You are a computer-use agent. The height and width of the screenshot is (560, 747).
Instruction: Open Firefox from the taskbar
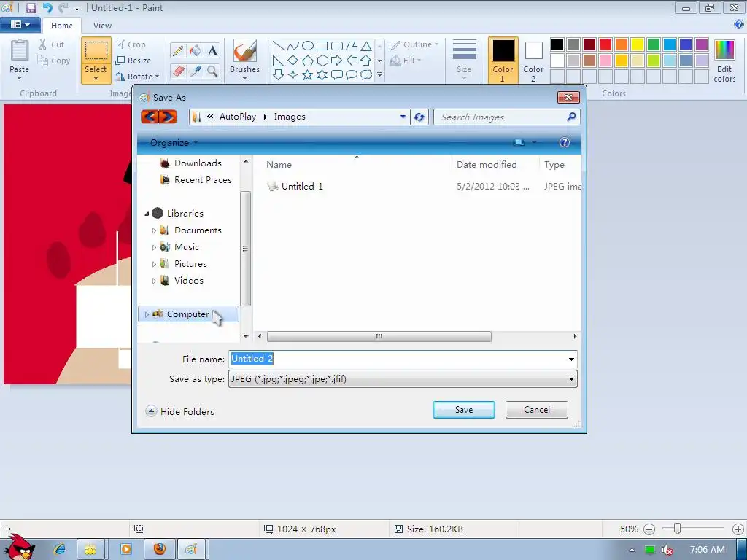[160, 549]
